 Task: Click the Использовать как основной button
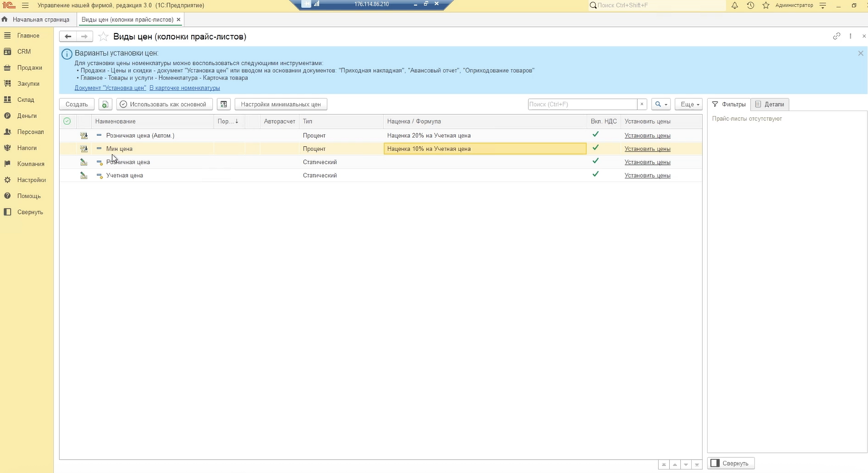click(165, 104)
